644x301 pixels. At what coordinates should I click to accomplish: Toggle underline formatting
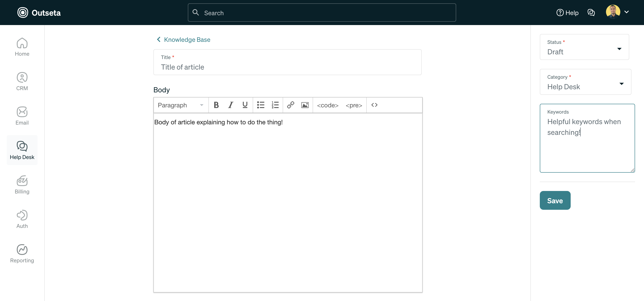point(244,105)
